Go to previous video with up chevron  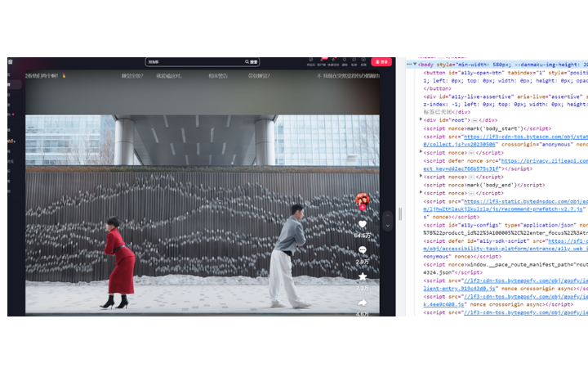(388, 216)
